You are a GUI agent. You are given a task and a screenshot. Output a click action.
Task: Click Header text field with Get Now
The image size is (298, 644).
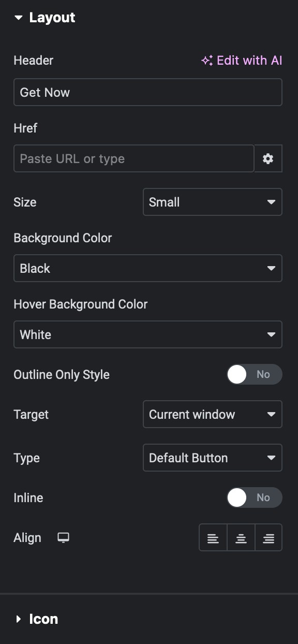point(148,92)
